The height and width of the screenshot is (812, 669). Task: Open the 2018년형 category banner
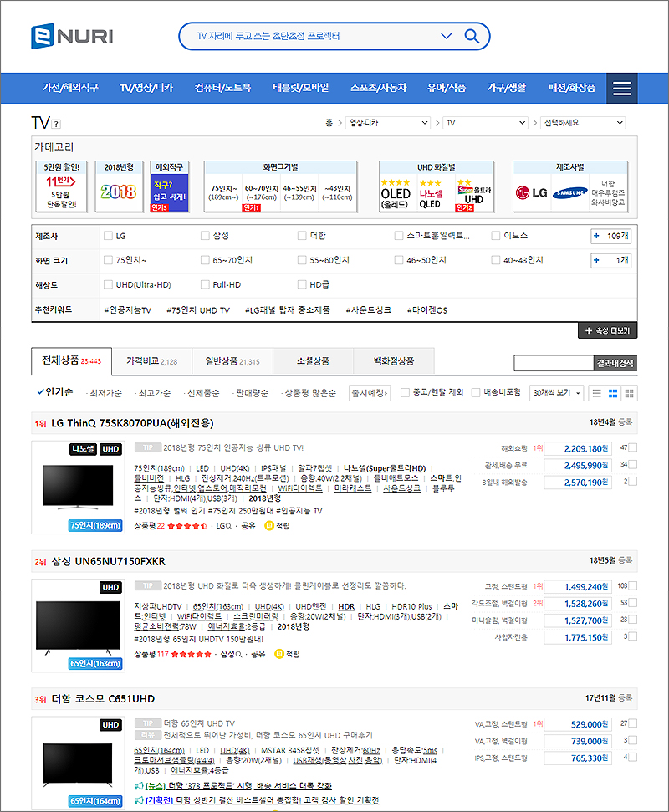click(x=119, y=186)
